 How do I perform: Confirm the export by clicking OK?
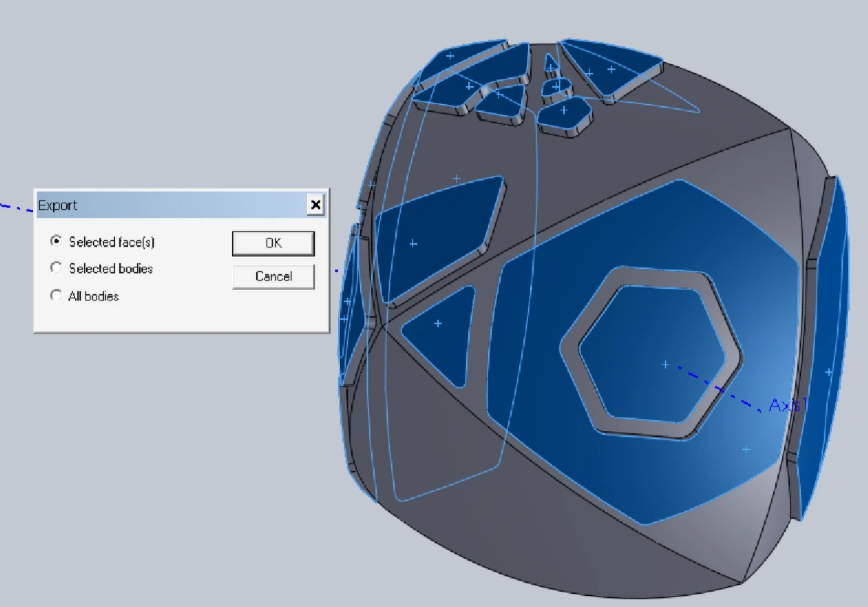273,243
